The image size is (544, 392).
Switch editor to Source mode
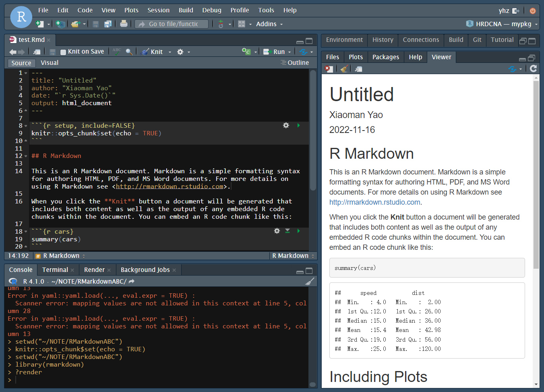pyautogui.click(x=21, y=63)
